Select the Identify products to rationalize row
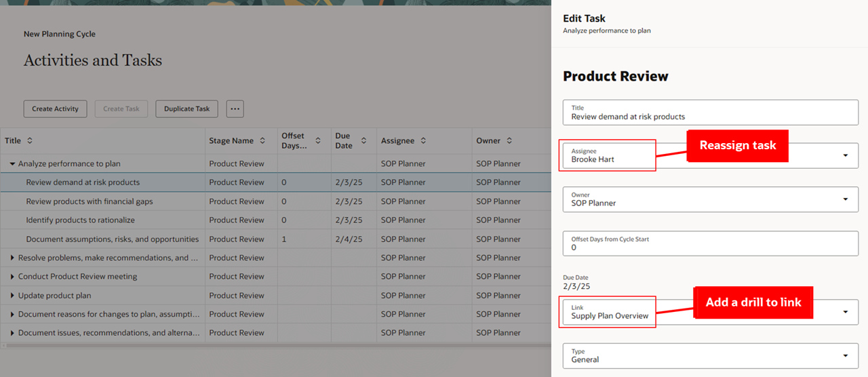This screenshot has height=377, width=868. (x=80, y=220)
